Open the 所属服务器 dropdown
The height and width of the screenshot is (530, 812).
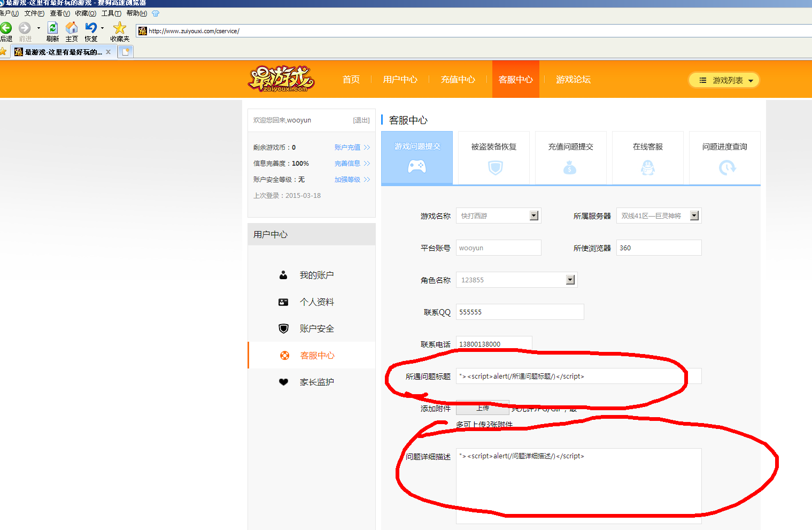(x=659, y=216)
